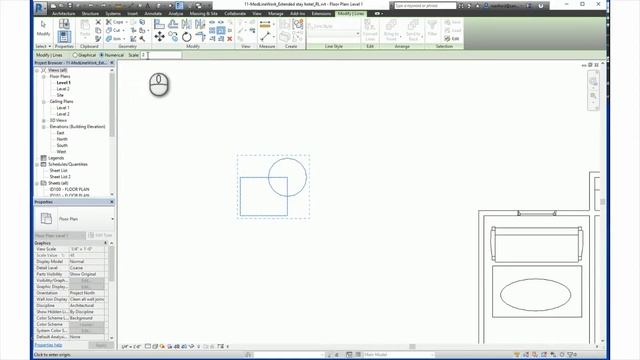Open the Revit application menu button
640x360 pixels.
pos(40,7)
